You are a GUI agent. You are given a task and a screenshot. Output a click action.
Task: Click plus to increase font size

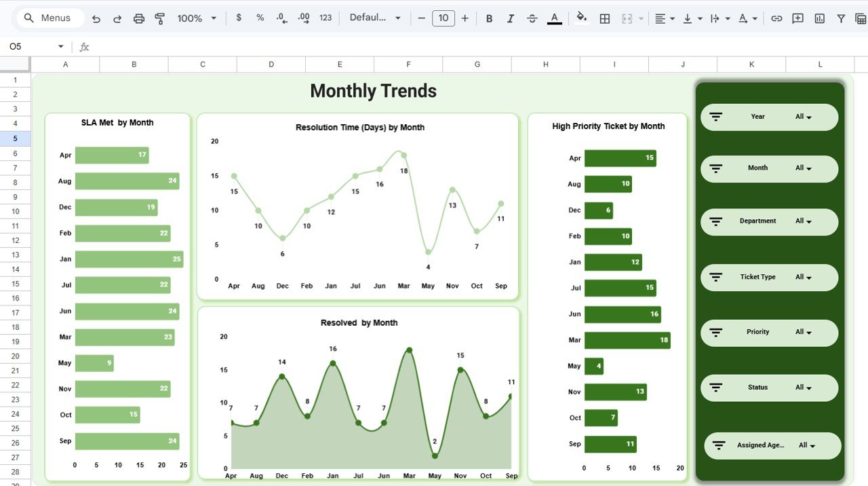465,18
